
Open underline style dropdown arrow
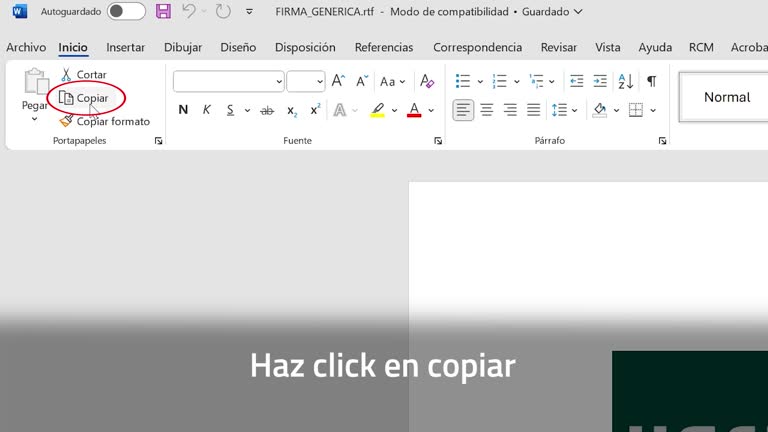(247, 111)
